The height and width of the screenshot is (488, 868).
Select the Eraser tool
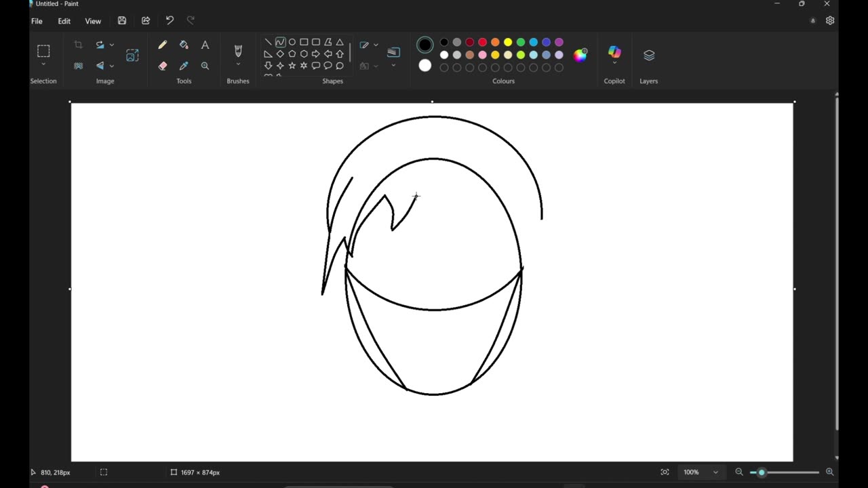coord(163,66)
